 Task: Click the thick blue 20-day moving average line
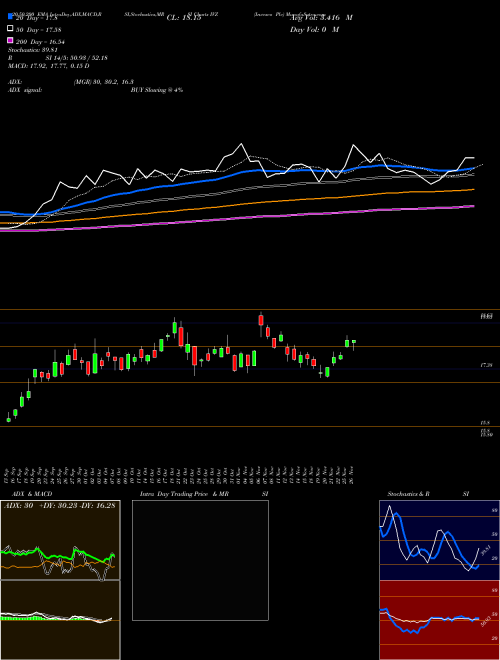click(x=236, y=173)
